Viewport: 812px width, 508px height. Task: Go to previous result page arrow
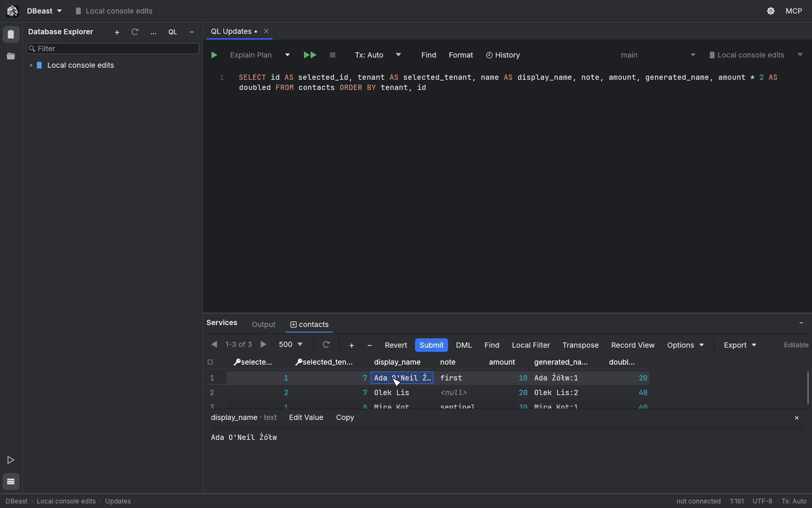pyautogui.click(x=214, y=344)
